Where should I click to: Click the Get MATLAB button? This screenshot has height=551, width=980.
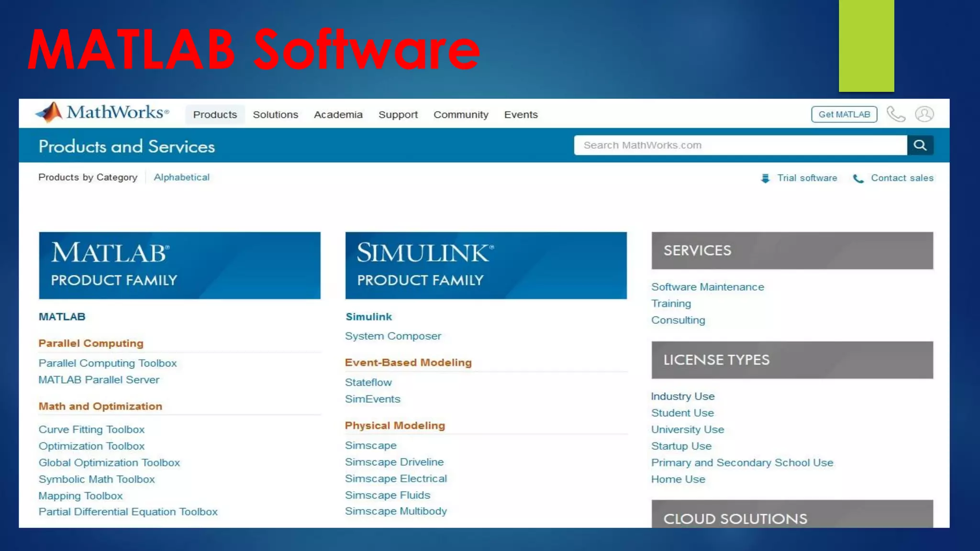coord(844,114)
